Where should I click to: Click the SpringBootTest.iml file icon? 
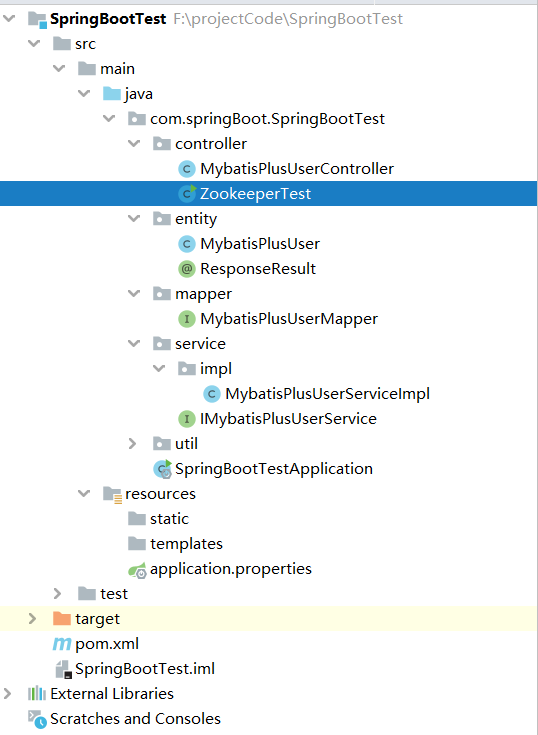coord(63,669)
